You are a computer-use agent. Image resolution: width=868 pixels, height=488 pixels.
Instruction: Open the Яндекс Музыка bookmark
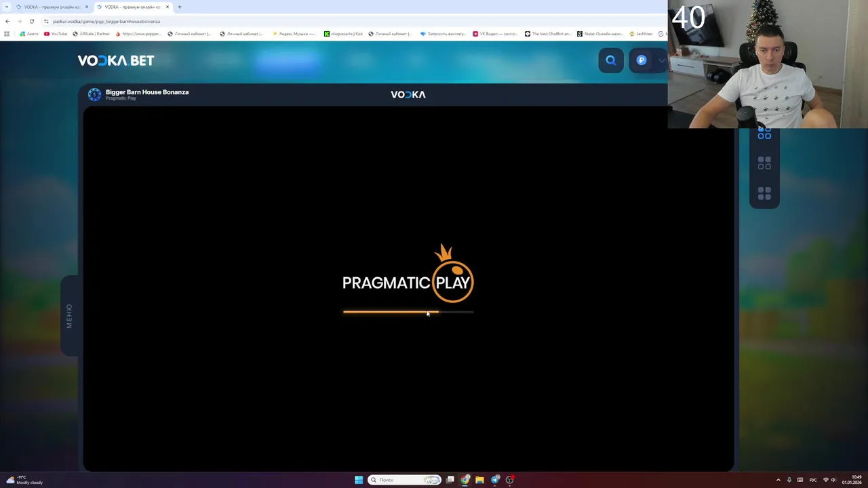294,34
